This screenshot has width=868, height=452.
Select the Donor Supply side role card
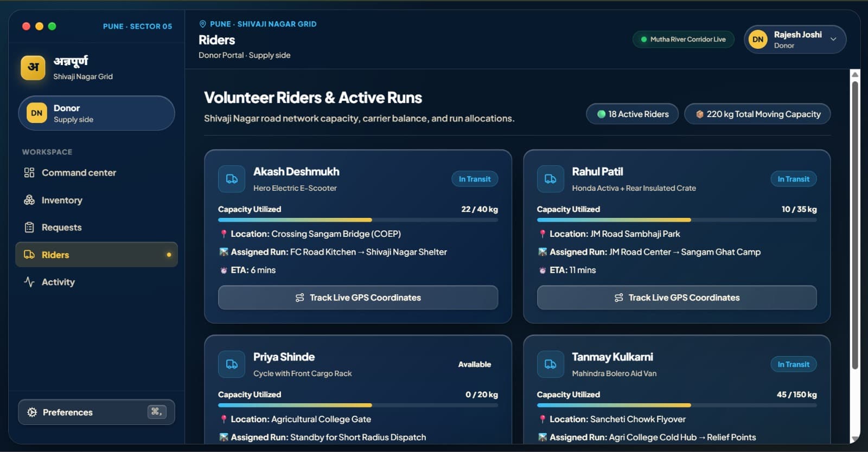pyautogui.click(x=97, y=113)
